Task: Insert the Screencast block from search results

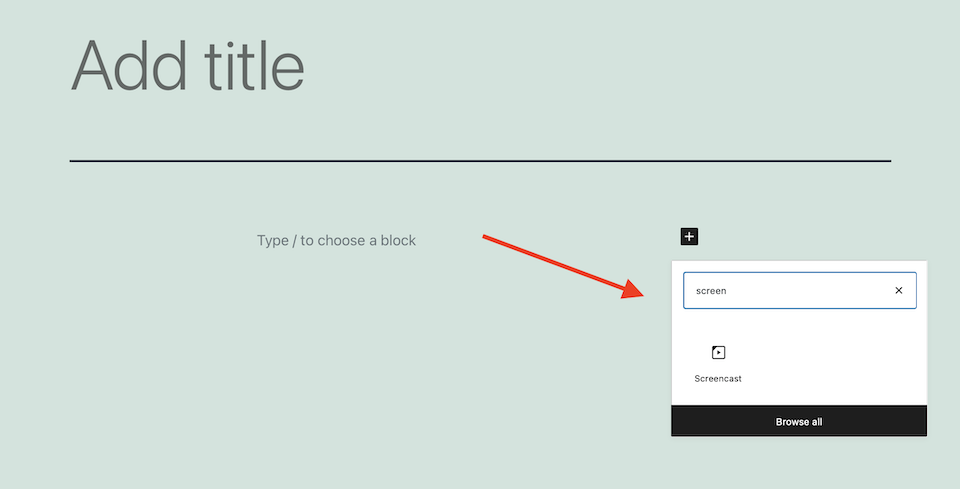Action: (x=718, y=363)
